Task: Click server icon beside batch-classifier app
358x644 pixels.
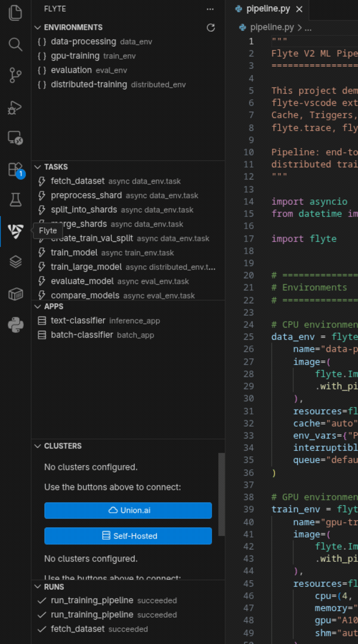Action: (x=42, y=335)
